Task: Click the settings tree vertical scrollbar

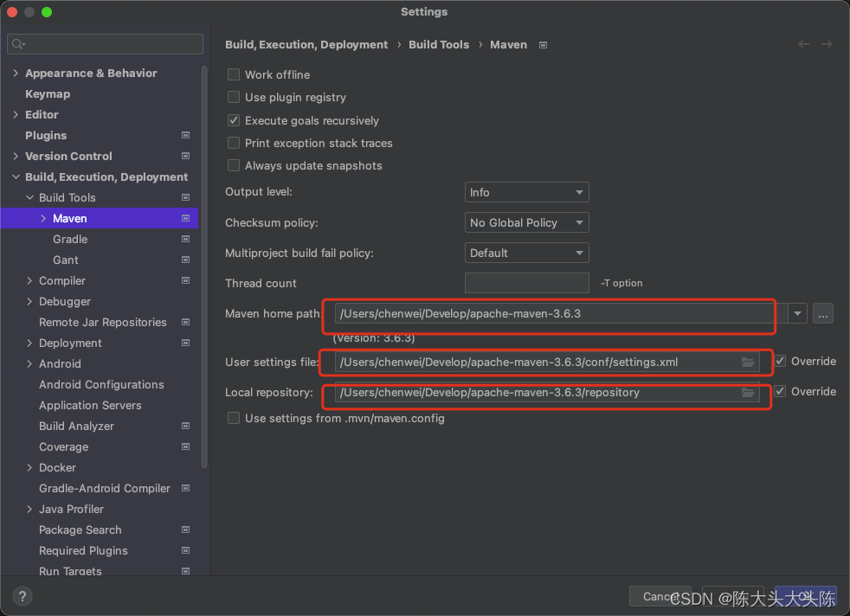Action: pos(203,266)
